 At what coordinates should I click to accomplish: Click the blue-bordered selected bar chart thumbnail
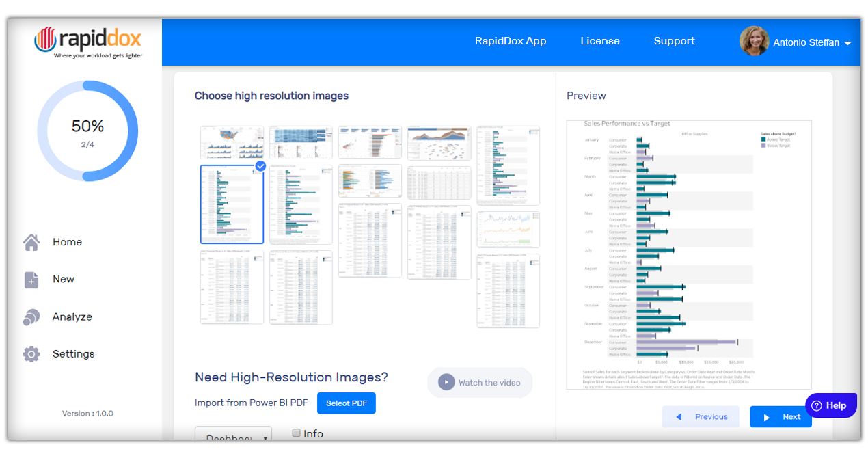pos(232,204)
